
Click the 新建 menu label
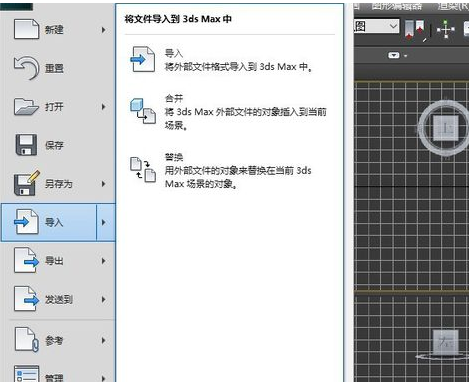[x=54, y=30]
